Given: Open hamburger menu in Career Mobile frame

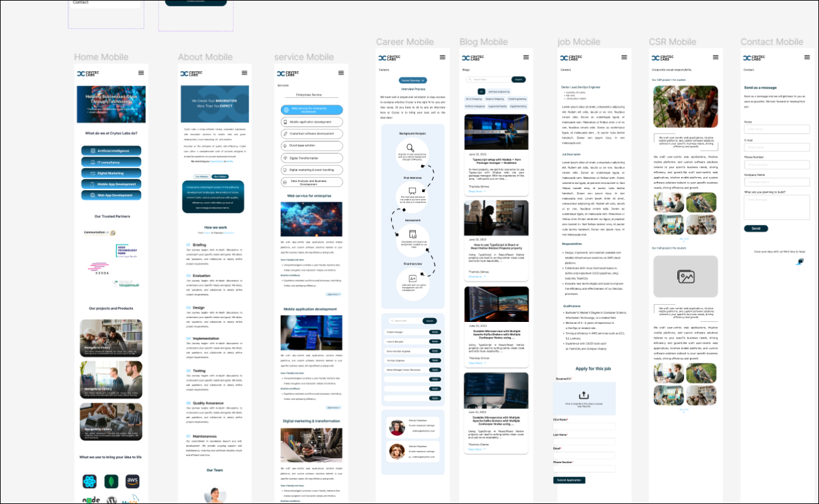Looking at the screenshot, I should 442,57.
